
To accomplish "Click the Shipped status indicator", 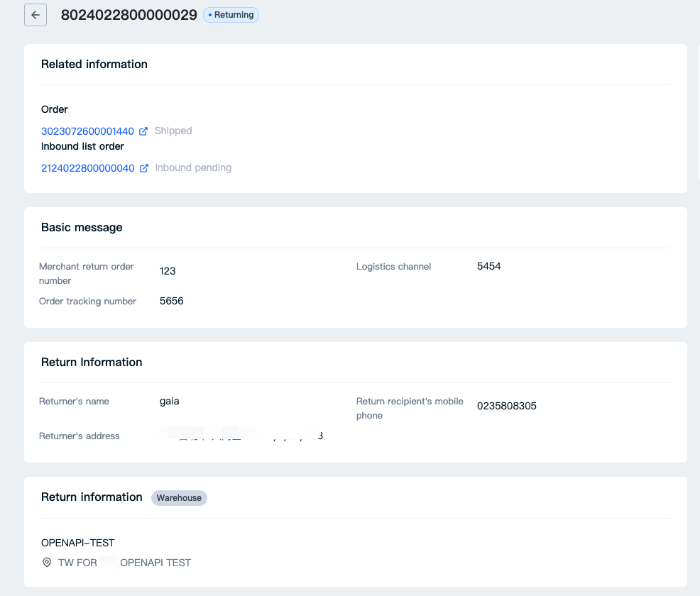I will coord(173,131).
